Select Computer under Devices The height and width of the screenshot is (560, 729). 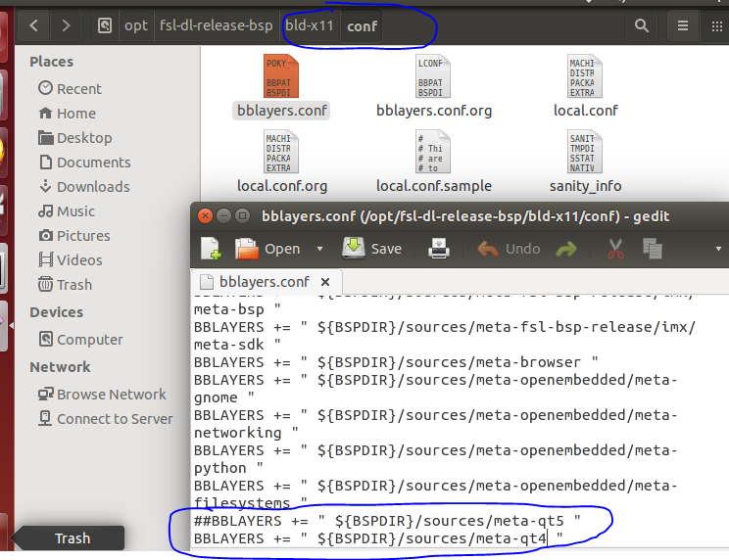[81, 340]
